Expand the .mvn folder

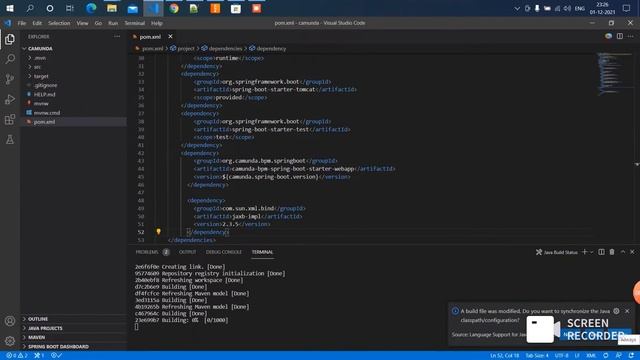point(40,58)
